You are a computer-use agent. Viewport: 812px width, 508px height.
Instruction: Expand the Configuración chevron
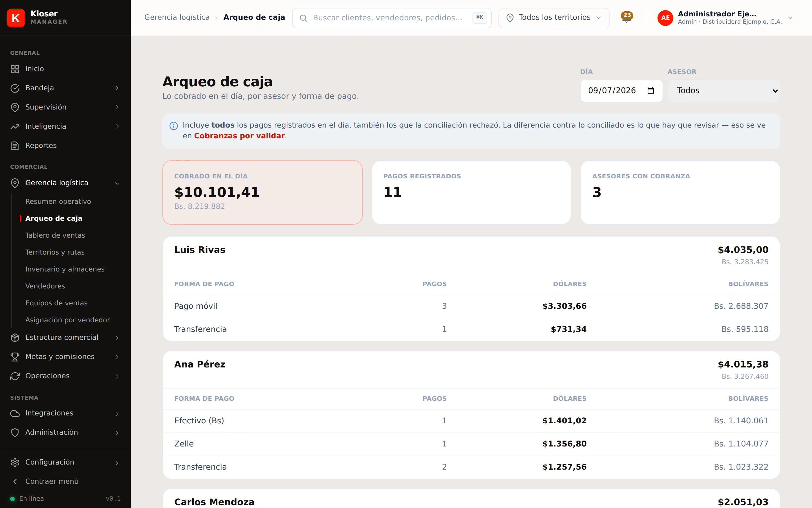click(117, 463)
